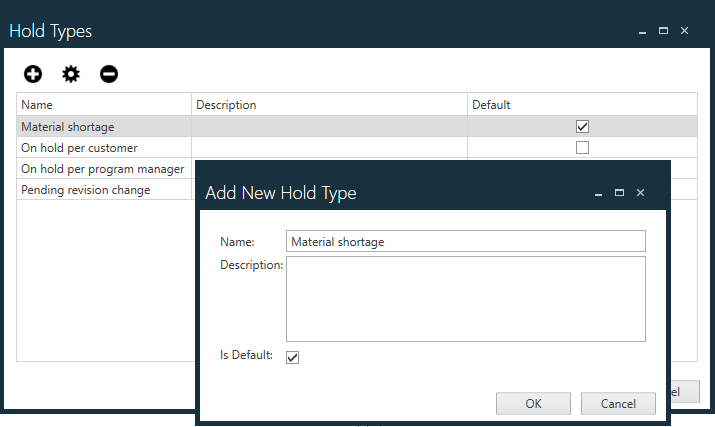Minimize the Add New Hold Type dialog
Image resolution: width=715 pixels, height=427 pixels.
tap(598, 192)
